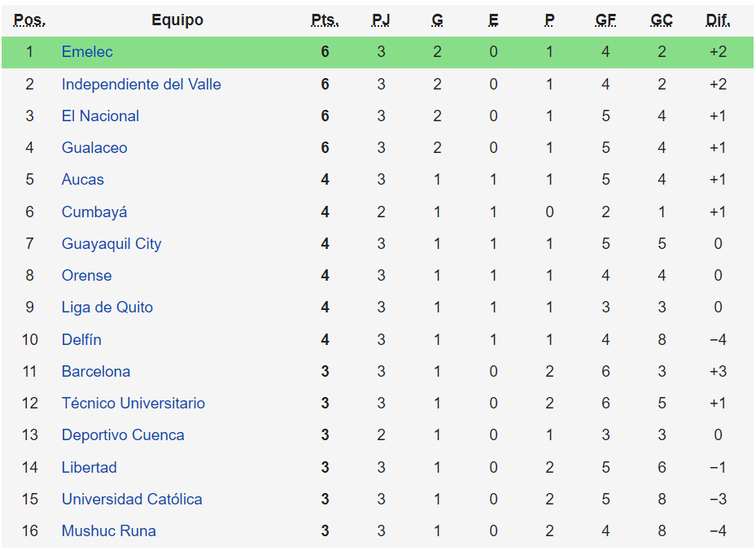The height and width of the screenshot is (550, 756).
Task: Click the Orense link
Action: pyautogui.click(x=86, y=276)
